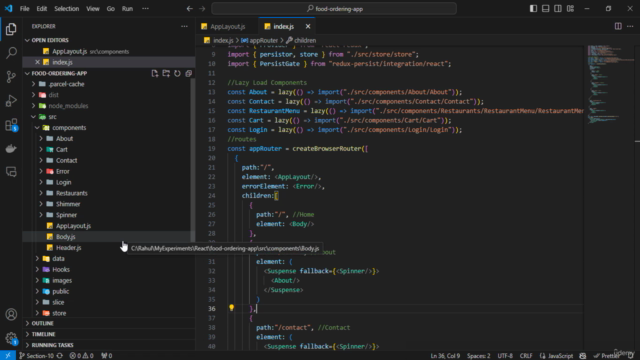Open the Run menu

tap(127, 9)
